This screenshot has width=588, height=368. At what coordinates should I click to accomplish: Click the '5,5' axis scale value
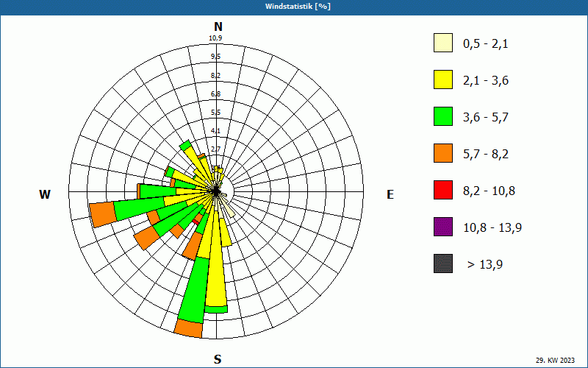coord(215,113)
